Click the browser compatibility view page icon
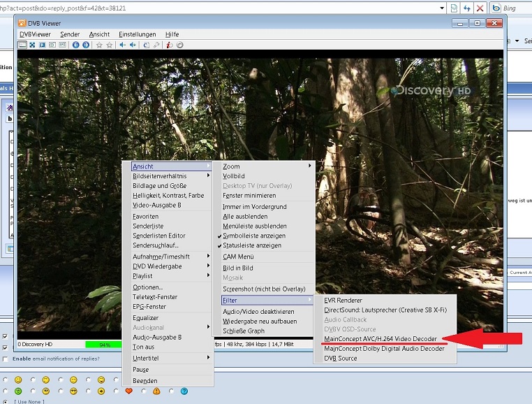The image size is (532, 404). pos(454,8)
